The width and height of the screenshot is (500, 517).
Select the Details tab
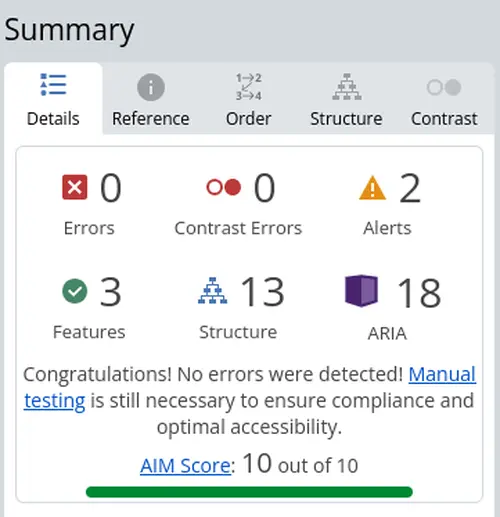click(x=53, y=99)
